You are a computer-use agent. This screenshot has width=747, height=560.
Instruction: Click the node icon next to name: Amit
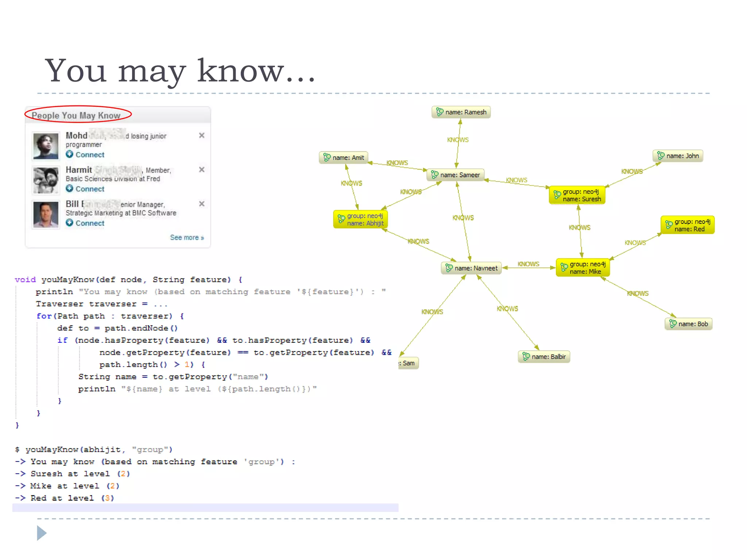tap(326, 157)
